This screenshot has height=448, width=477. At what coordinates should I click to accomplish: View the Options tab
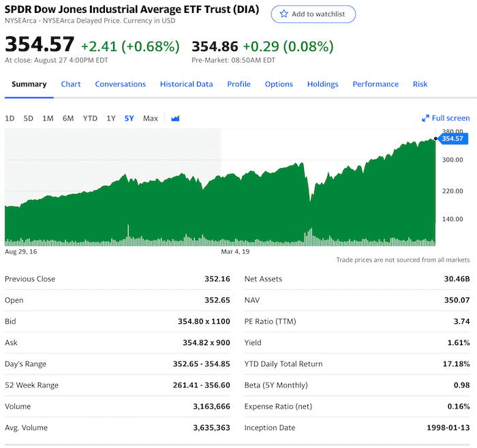279,84
